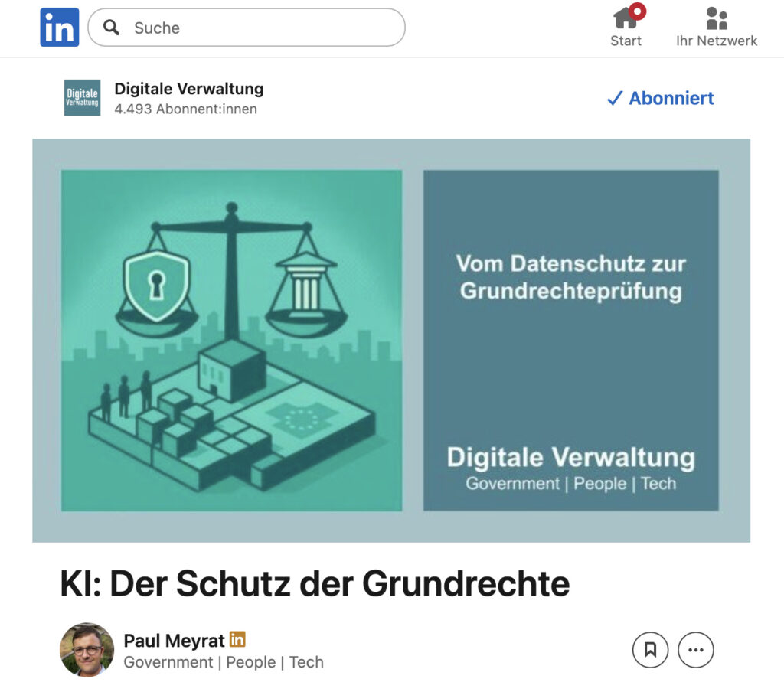The image size is (784, 692).
Task: Click the red notification badge on Start
Action: (x=638, y=11)
